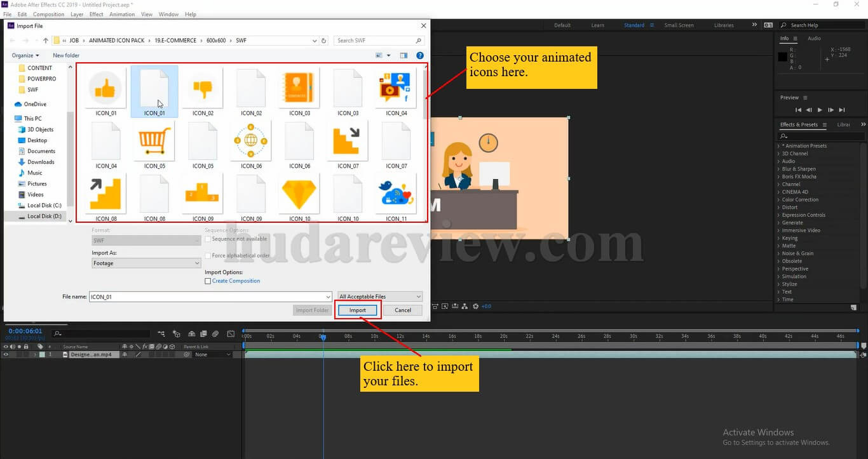The height and width of the screenshot is (459, 868).
Task: Enable the Create Composition checkbox
Action: 208,281
